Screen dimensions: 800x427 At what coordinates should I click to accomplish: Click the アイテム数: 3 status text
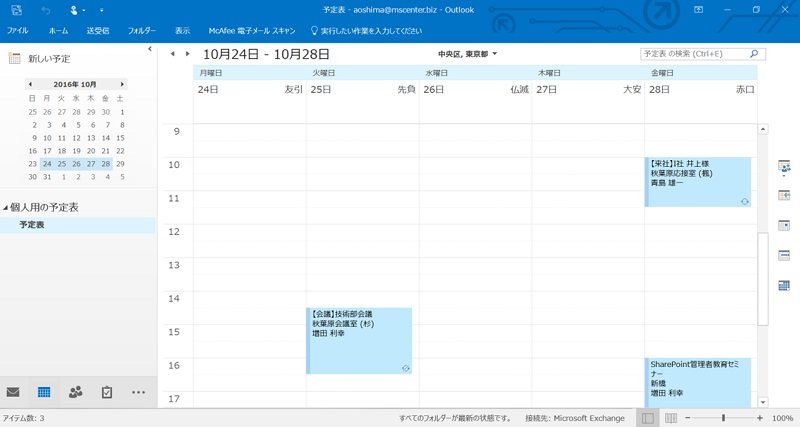point(23,418)
